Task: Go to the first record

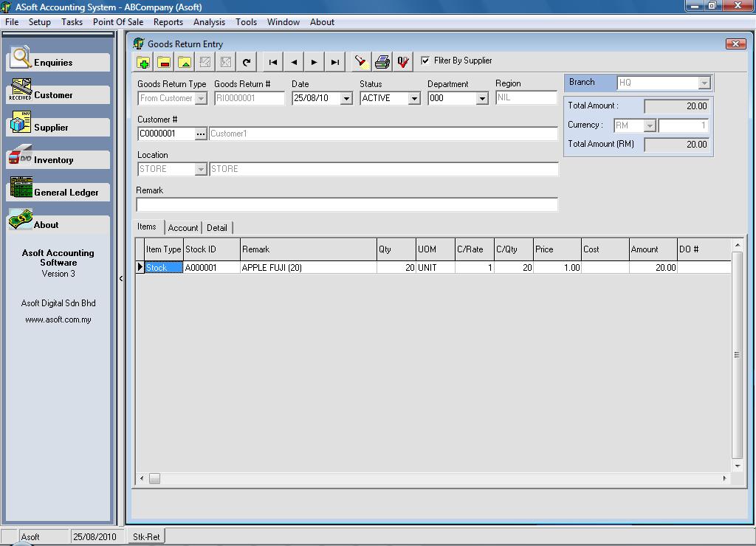Action: tap(273, 62)
